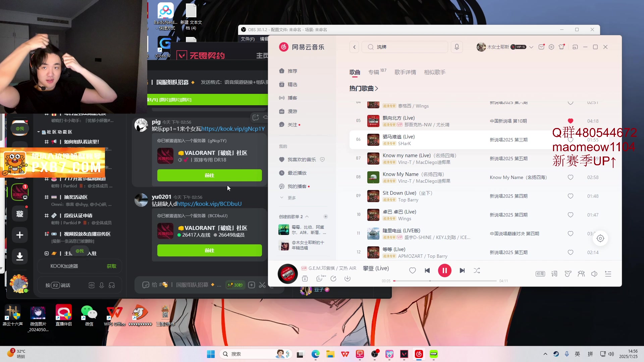Click the volume speaker icon
The width and height of the screenshot is (644, 362).
tap(594, 274)
